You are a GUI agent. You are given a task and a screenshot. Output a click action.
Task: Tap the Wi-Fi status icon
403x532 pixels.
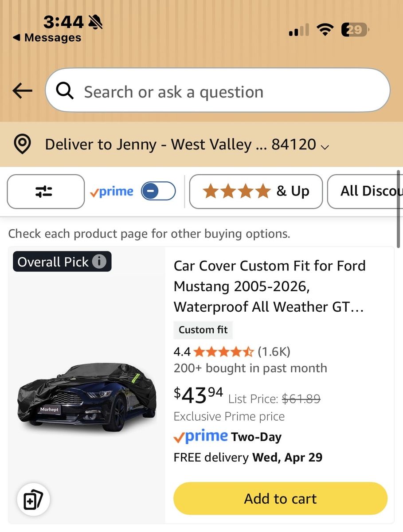click(325, 30)
